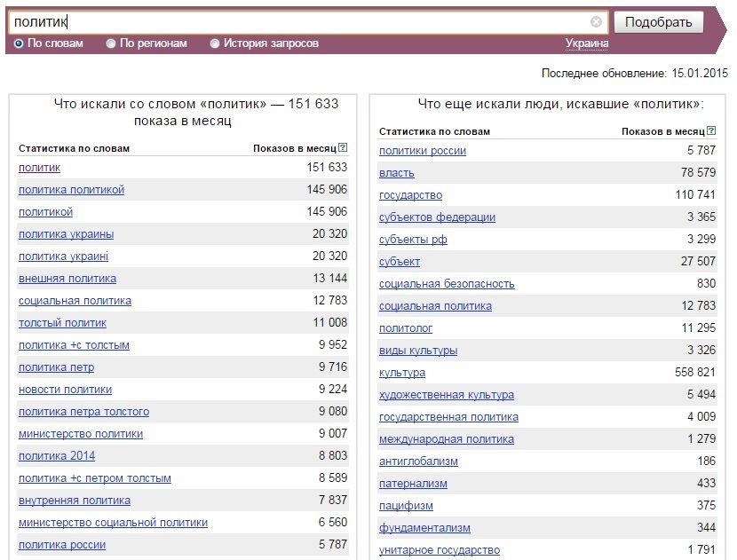Clear the search field with the X icon
This screenshot has height=560, width=737.
[596, 21]
